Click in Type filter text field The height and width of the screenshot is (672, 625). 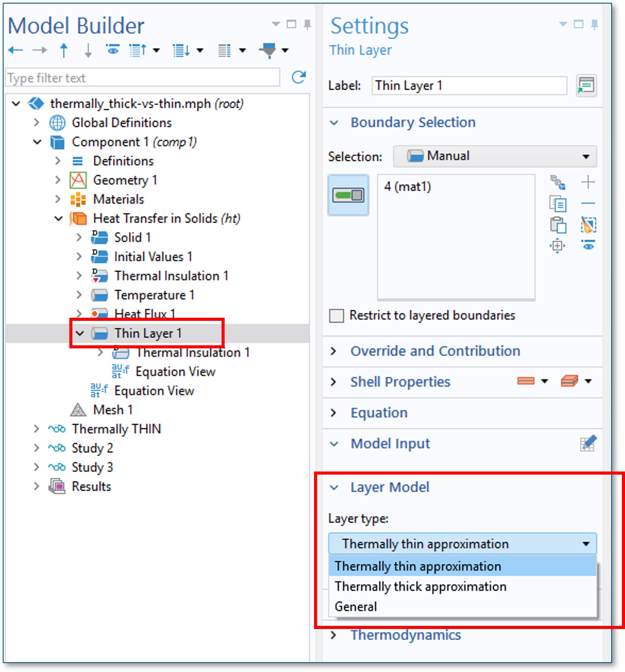[x=142, y=78]
